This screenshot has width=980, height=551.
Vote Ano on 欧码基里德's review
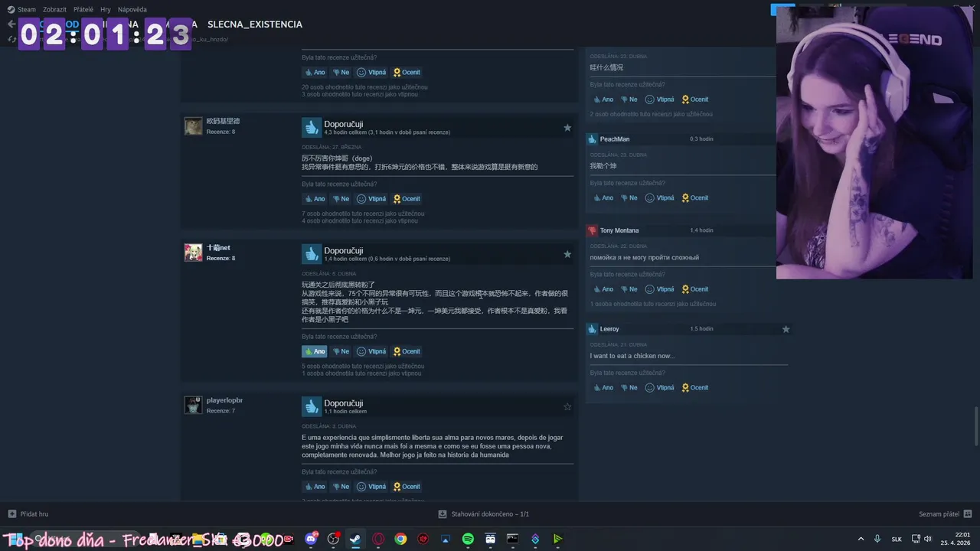pos(315,199)
